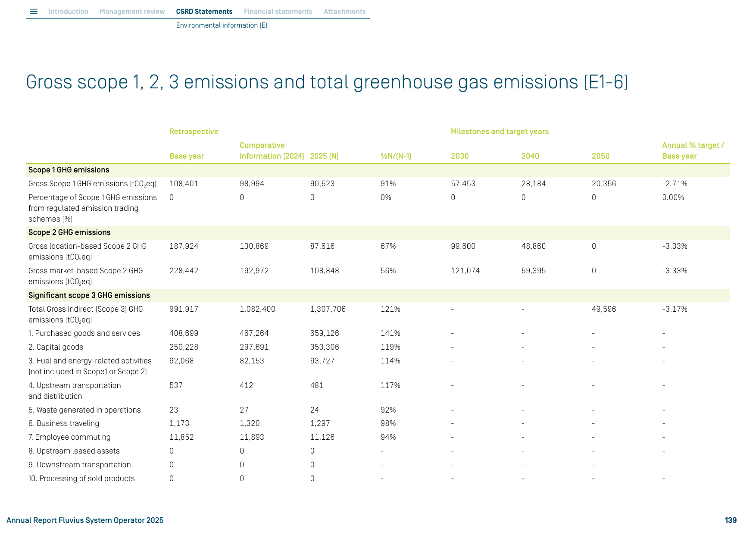Click the Environmental information (E) link
The height and width of the screenshot is (535, 756).
tap(222, 25)
